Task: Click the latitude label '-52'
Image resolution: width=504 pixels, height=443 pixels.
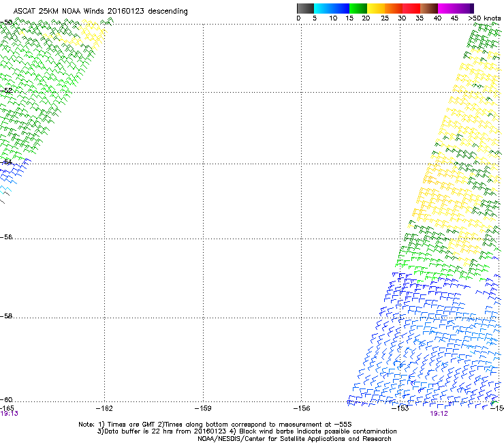Action: [x=6, y=91]
